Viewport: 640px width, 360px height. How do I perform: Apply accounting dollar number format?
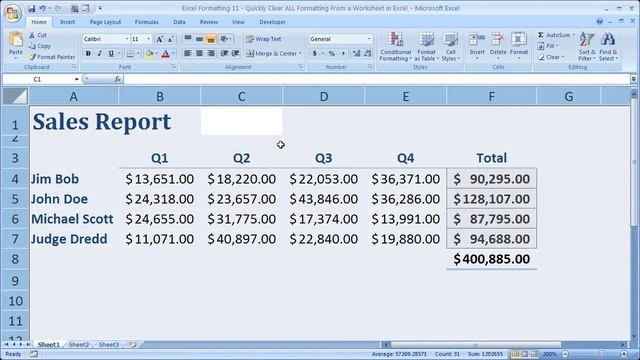click(314, 53)
